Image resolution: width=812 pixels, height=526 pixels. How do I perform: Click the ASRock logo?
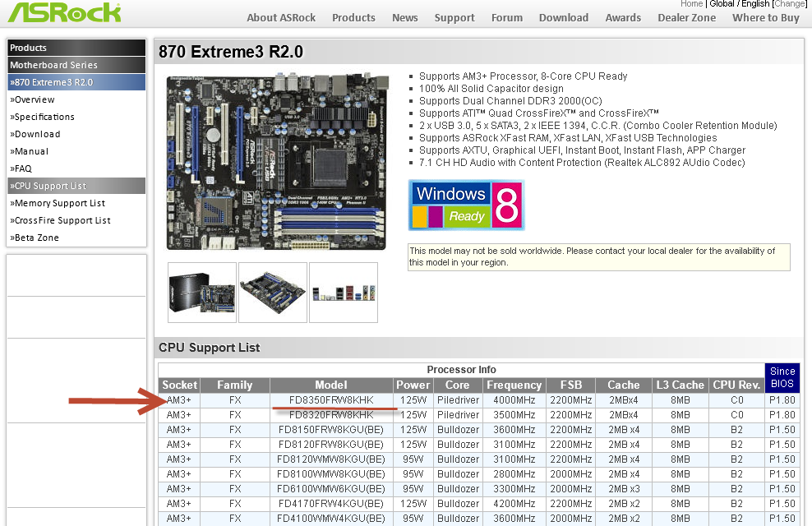point(64,12)
